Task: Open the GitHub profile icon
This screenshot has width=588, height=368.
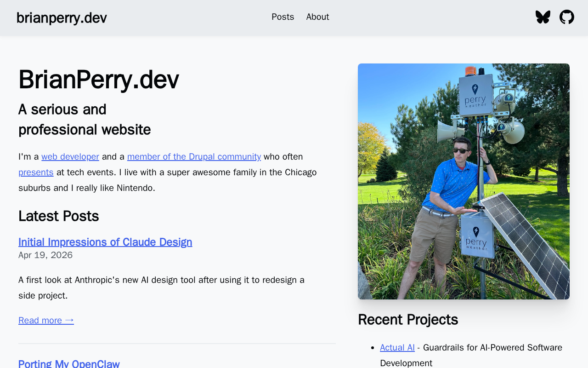Action: tap(566, 17)
